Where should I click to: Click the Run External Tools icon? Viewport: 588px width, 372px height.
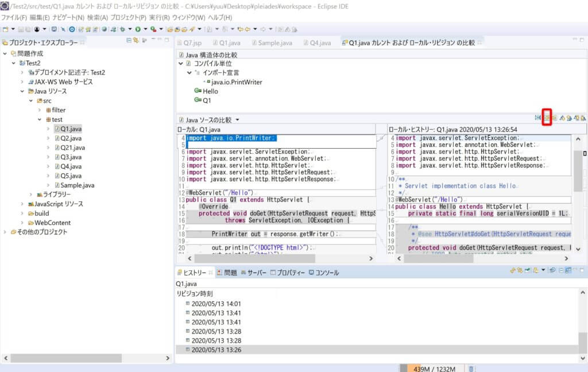pyautogui.click(x=153, y=29)
